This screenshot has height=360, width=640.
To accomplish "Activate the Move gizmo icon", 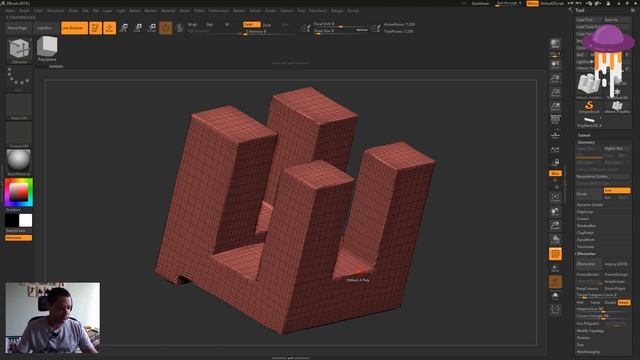I will click(x=124, y=28).
